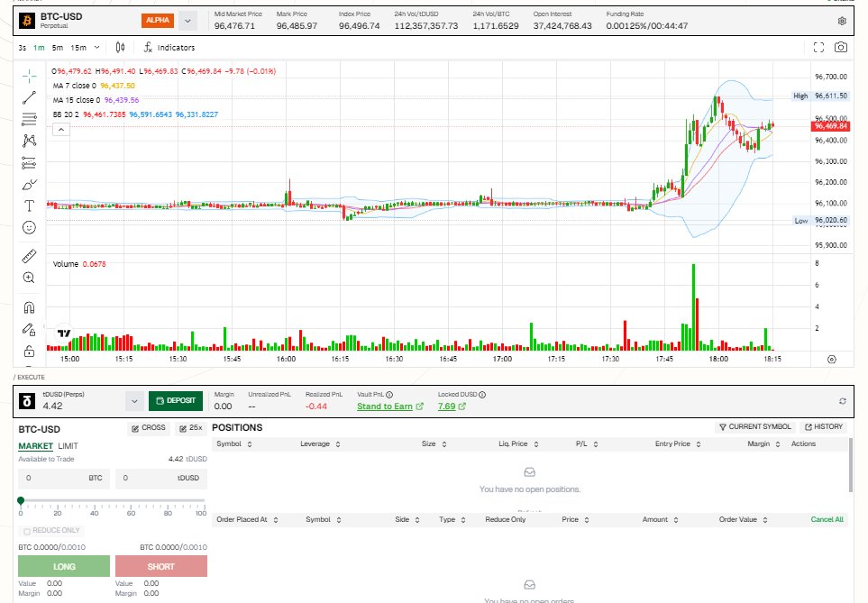Collapse the indicator legend arrow
Screen dimensions: 868x603
(x=61, y=130)
